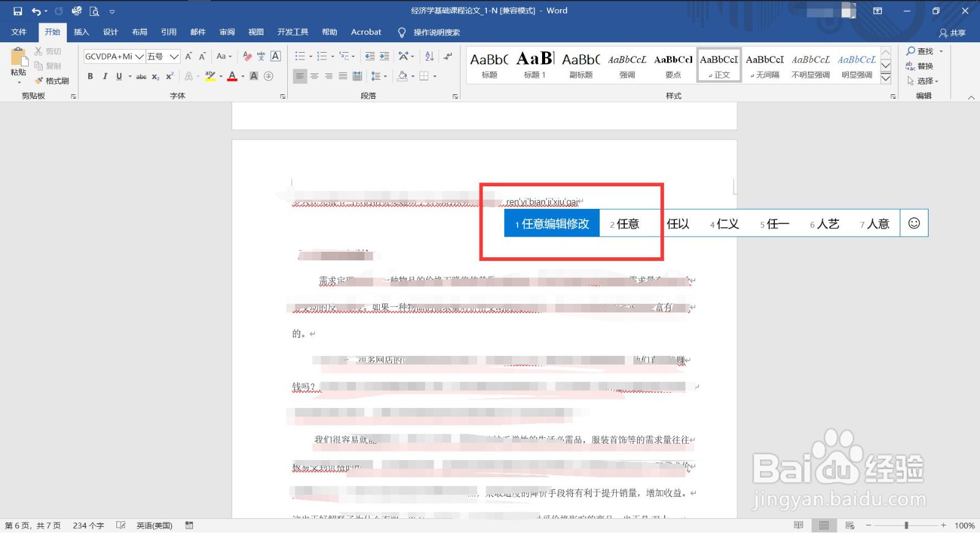Open the borders dropdown arrow
The width and height of the screenshot is (980, 533).
(x=435, y=77)
